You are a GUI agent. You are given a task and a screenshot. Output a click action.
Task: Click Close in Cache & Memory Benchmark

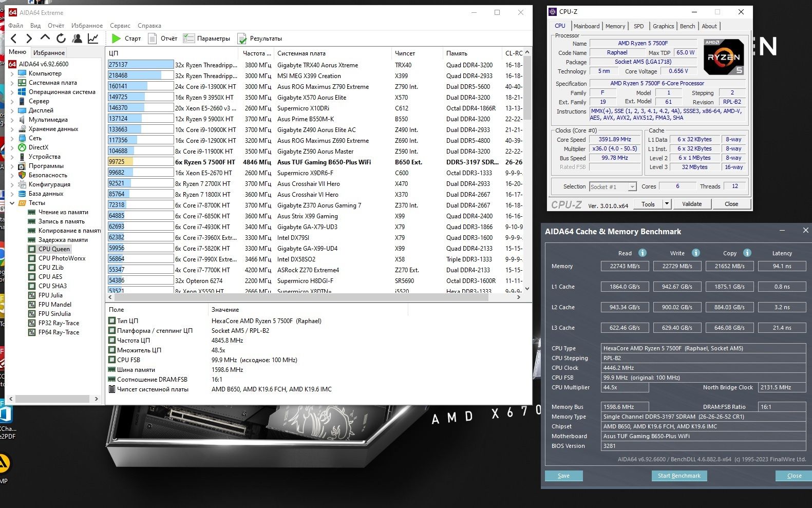[794, 476]
